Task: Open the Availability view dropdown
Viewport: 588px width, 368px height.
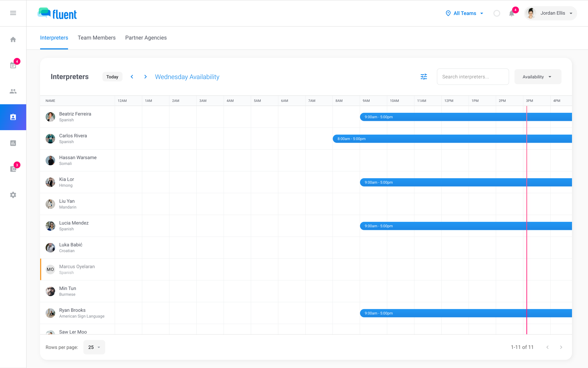Action: point(538,77)
